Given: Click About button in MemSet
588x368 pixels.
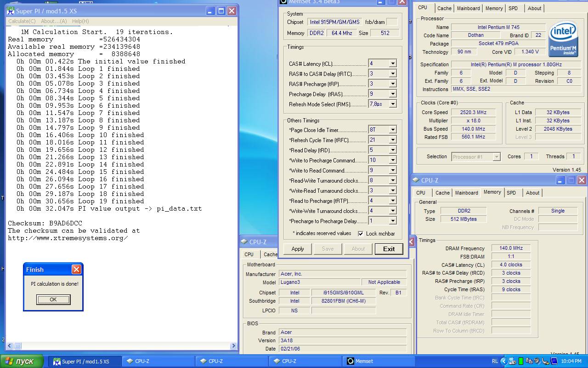Looking at the screenshot, I should [x=358, y=249].
